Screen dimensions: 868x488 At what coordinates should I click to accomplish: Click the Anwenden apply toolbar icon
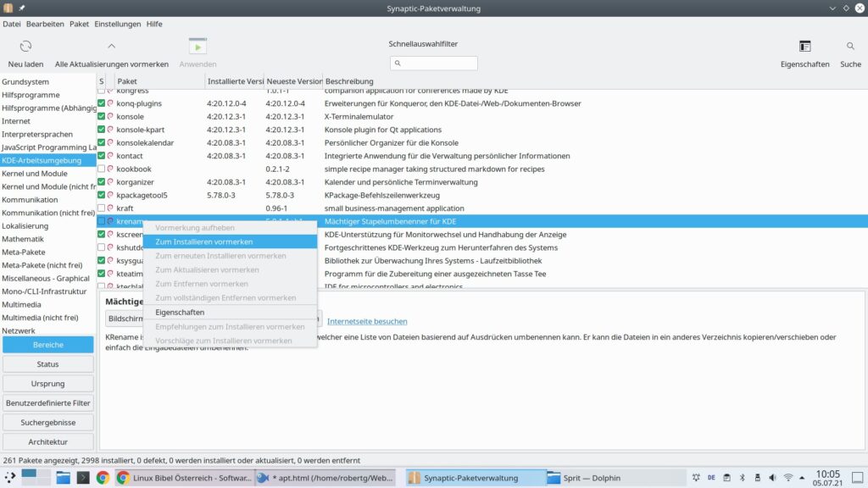click(198, 47)
